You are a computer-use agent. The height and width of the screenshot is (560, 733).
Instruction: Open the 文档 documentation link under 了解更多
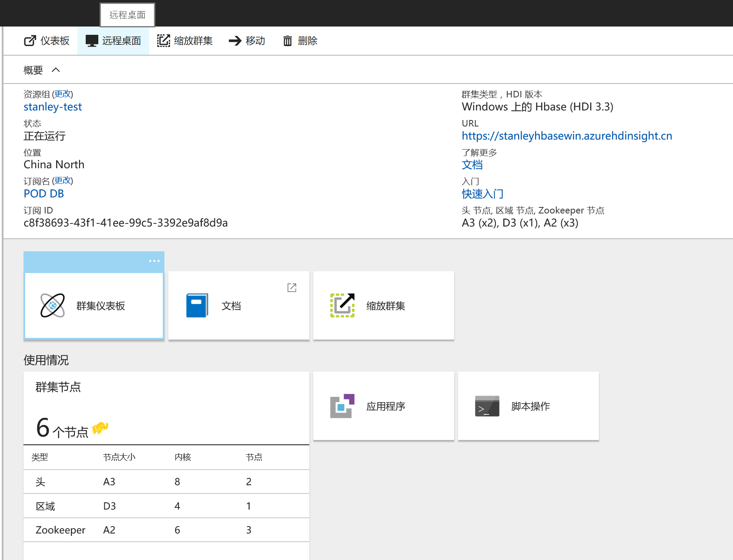click(x=472, y=165)
